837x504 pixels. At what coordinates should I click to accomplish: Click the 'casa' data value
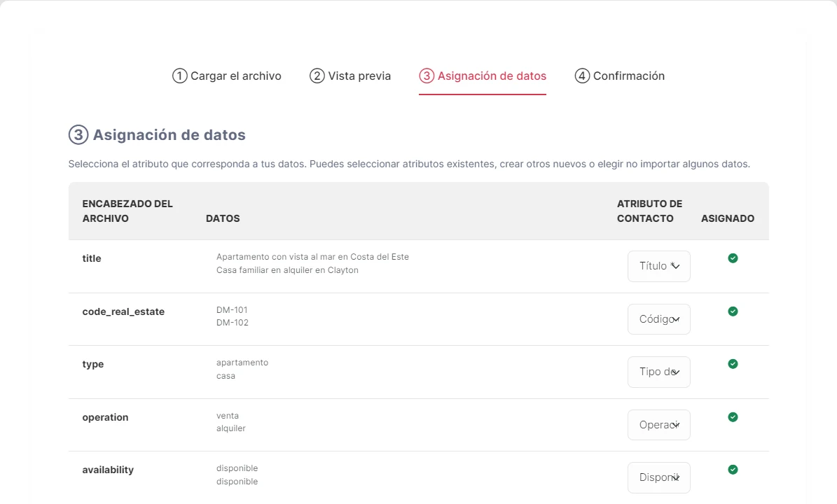[226, 375]
